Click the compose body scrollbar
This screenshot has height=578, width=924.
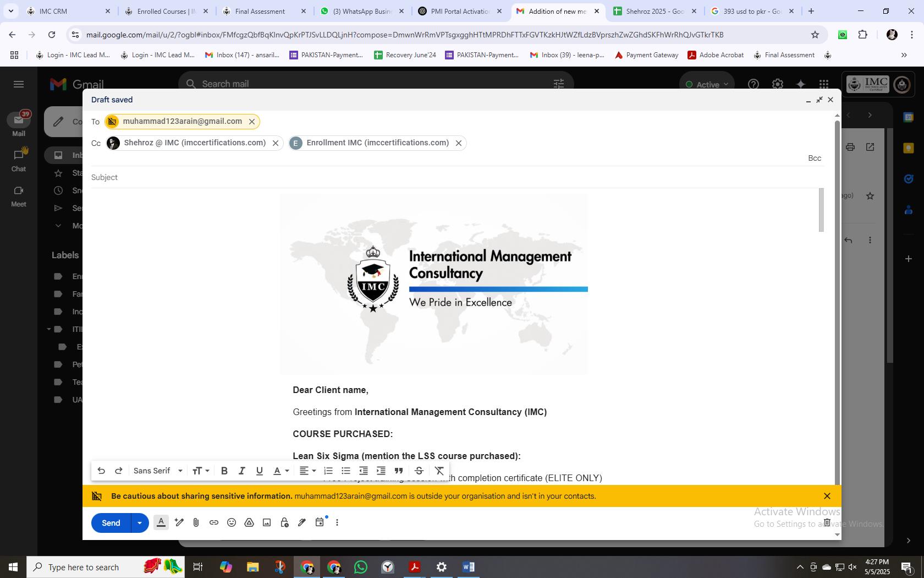[821, 210]
